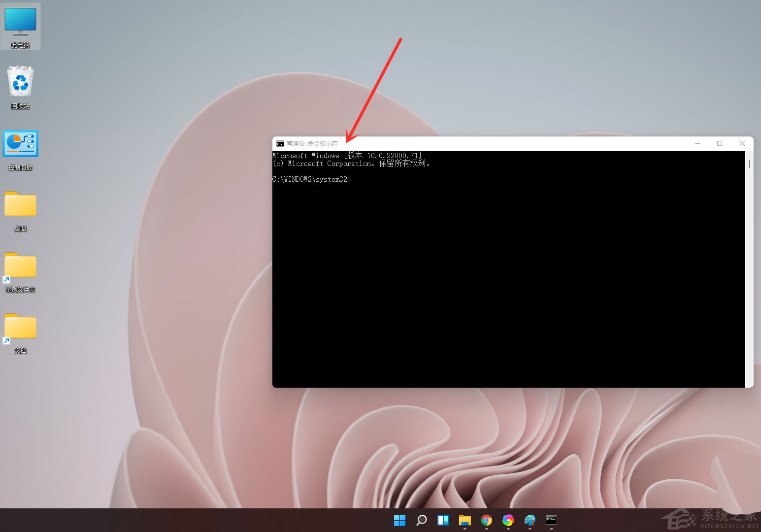This screenshot has height=532, width=761.
Task: Launch File Explorer from the taskbar
Action: pos(465,520)
